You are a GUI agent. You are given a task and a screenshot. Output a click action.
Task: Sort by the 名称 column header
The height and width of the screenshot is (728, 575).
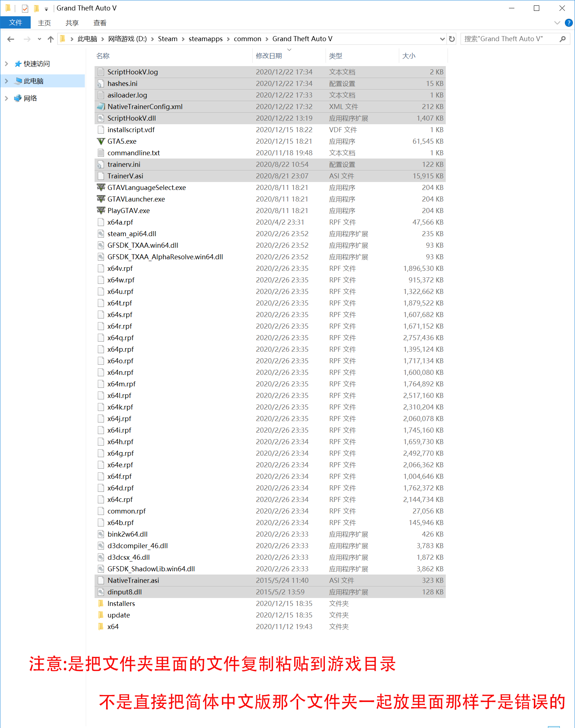[173, 56]
